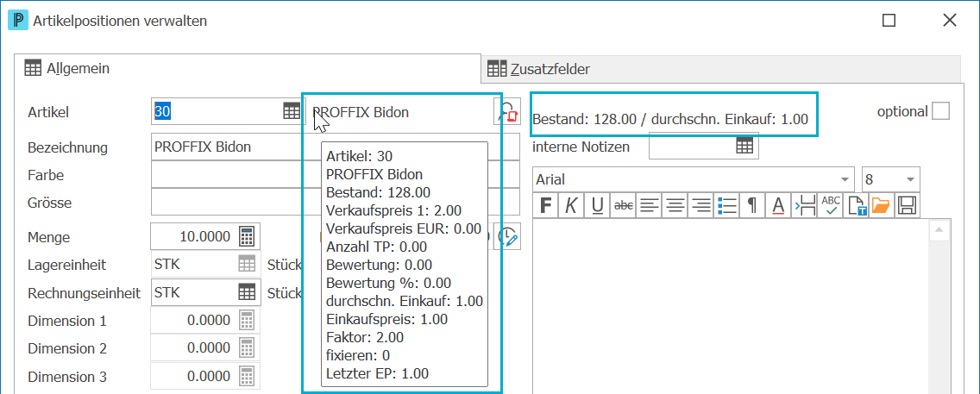Open article lookup grid in Artikel field

tap(292, 112)
